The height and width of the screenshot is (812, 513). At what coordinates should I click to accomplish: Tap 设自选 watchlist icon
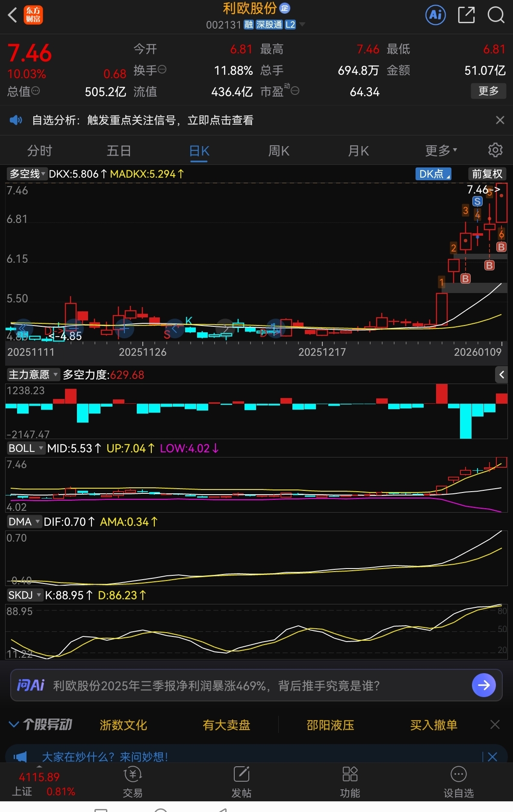[x=458, y=782]
